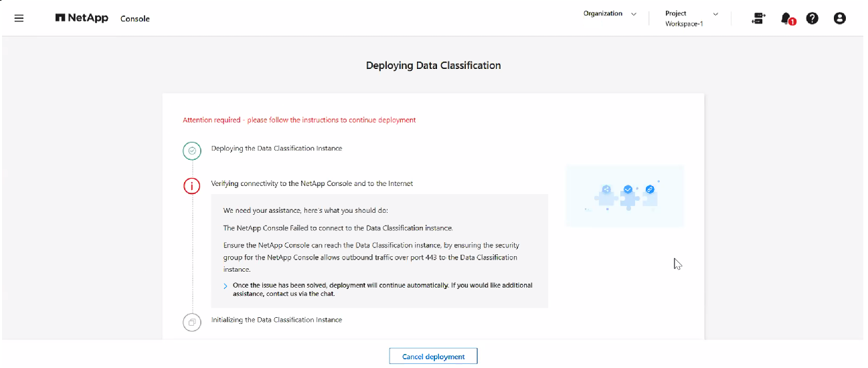This screenshot has width=868, height=368.
Task: Click the red error info step icon
Action: 192,185
